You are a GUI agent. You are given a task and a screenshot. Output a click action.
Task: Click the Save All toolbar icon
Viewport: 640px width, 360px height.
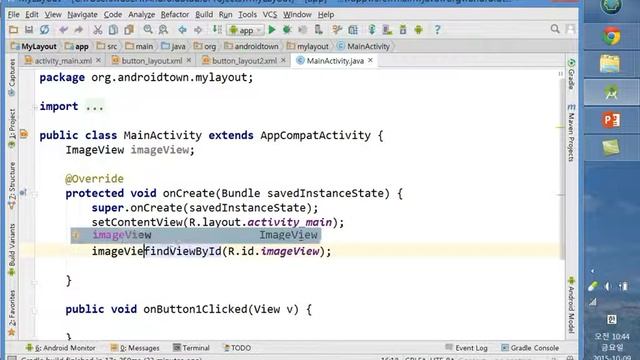click(29, 30)
